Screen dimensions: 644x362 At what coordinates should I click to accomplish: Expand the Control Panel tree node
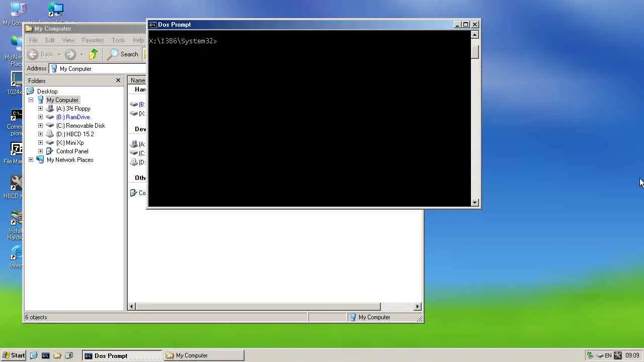pyautogui.click(x=41, y=151)
